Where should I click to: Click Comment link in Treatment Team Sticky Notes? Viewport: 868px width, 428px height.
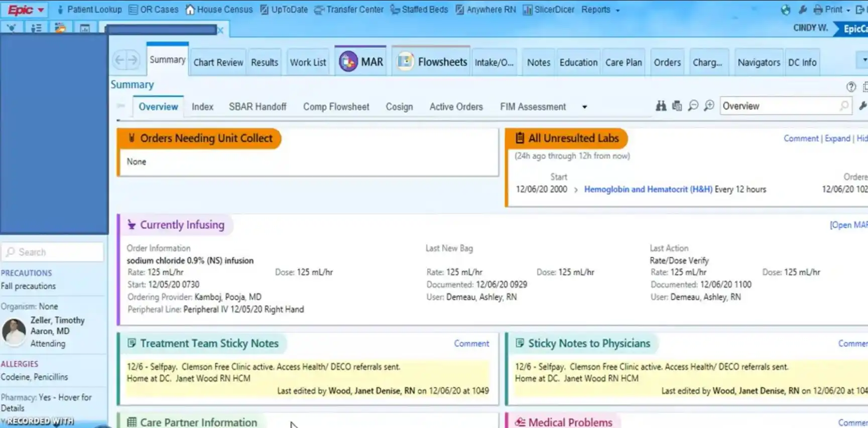point(471,343)
